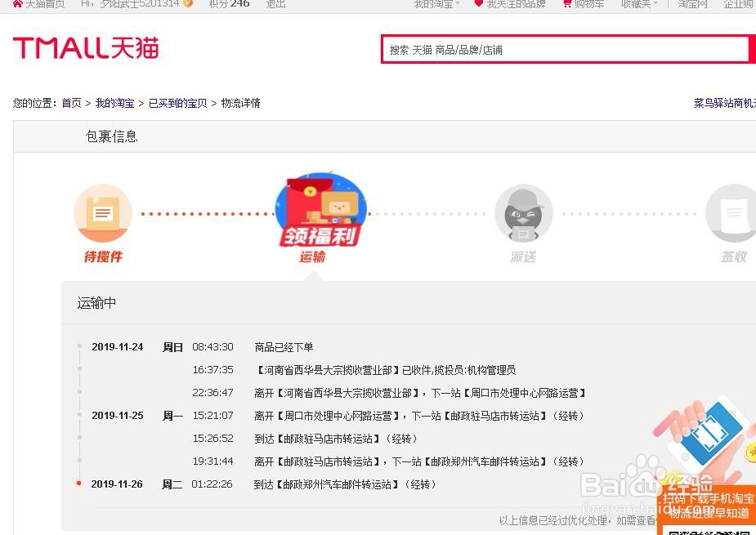Open 我关注的品牌 link

tap(516, 4)
